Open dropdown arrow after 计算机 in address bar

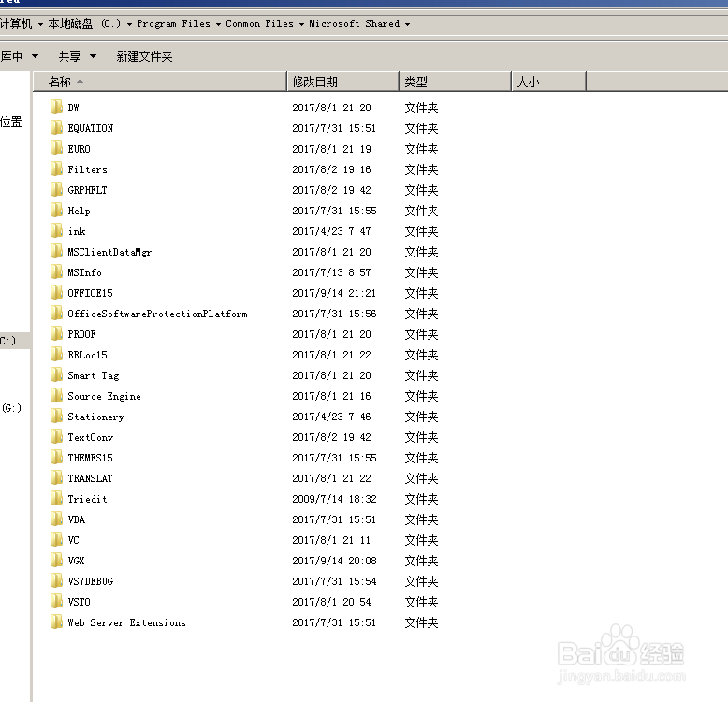(x=40, y=24)
